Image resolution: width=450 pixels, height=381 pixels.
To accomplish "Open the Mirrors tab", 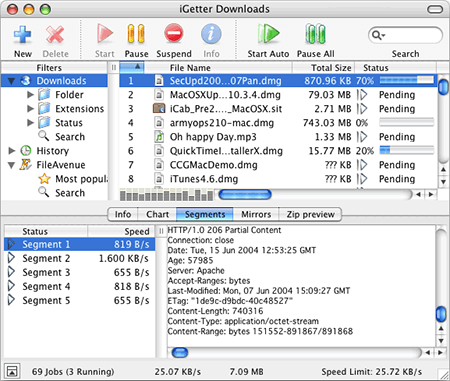I will 256,214.
